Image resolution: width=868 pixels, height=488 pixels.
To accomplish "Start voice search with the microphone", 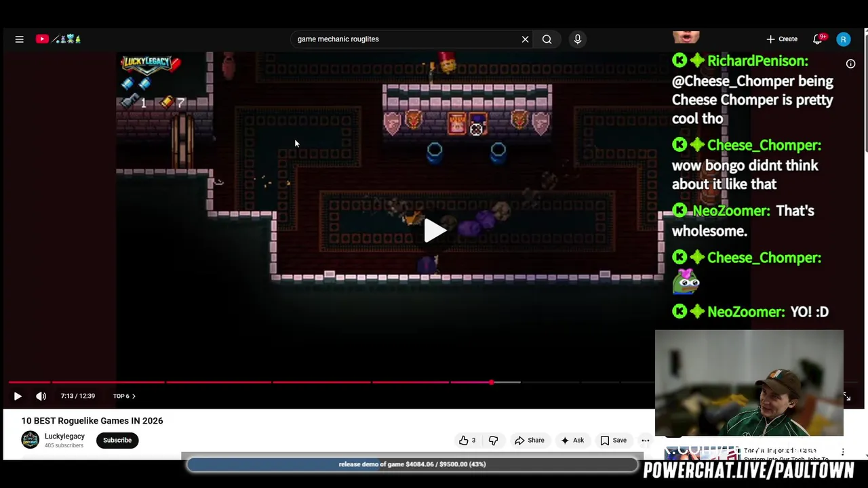I will point(578,39).
